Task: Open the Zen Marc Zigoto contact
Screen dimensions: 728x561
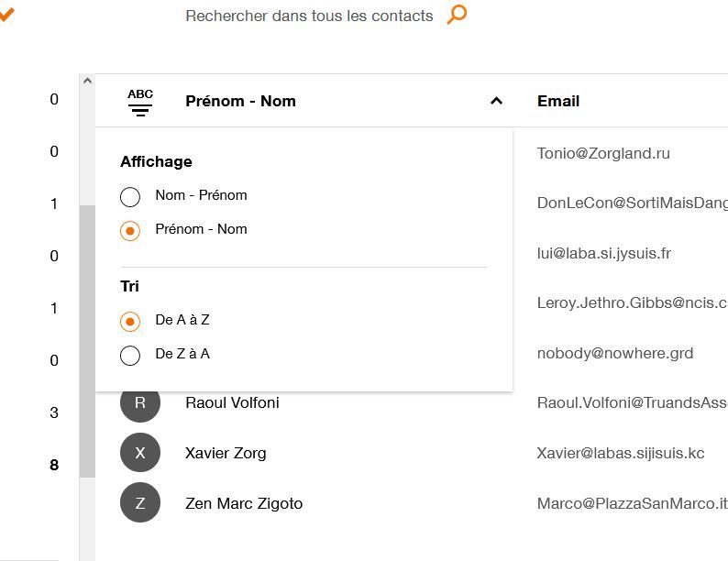Action: pos(244,503)
